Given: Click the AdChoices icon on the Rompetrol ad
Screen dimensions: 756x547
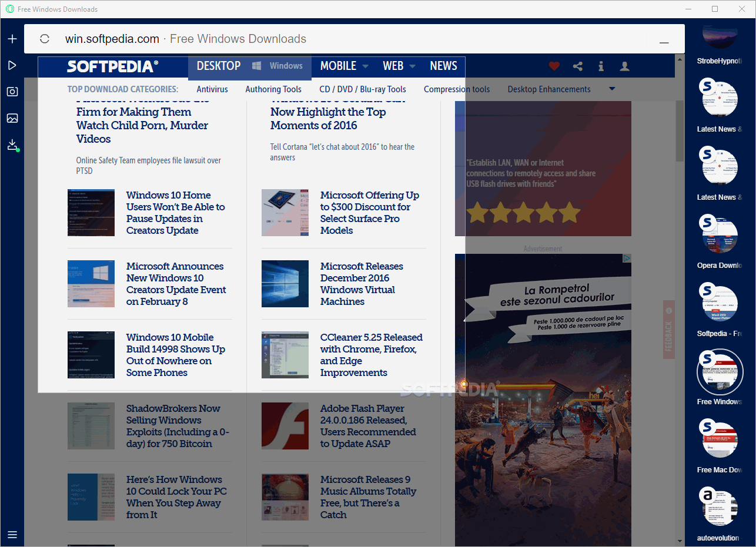Looking at the screenshot, I should point(627,258).
